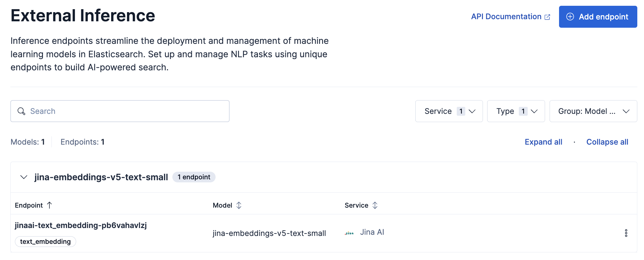Click the Add endpoint button
The height and width of the screenshot is (260, 644).
[x=598, y=17]
